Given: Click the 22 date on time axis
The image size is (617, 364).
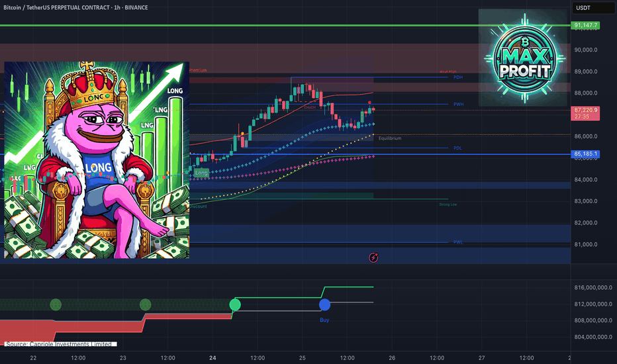Looking at the screenshot, I should click(33, 358).
